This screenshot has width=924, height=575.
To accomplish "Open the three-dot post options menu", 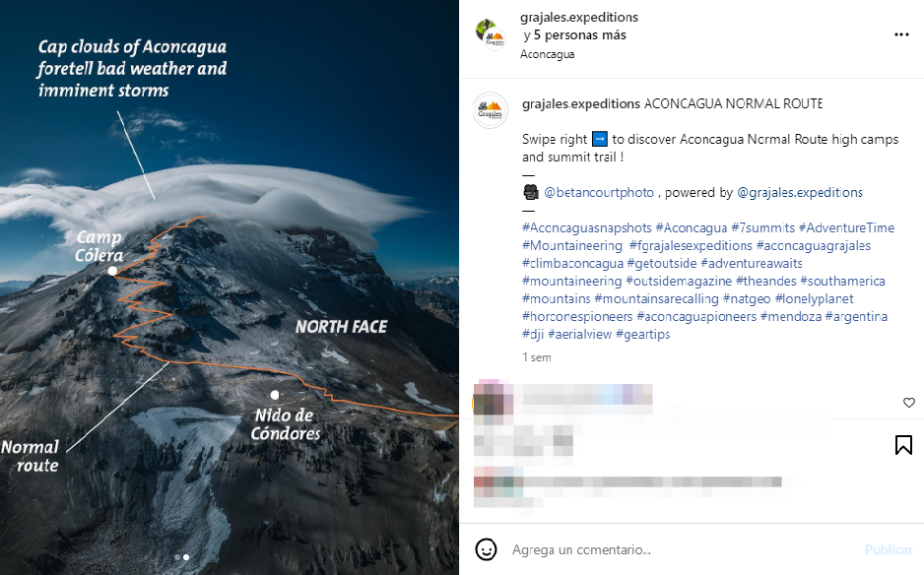I will click(x=901, y=34).
